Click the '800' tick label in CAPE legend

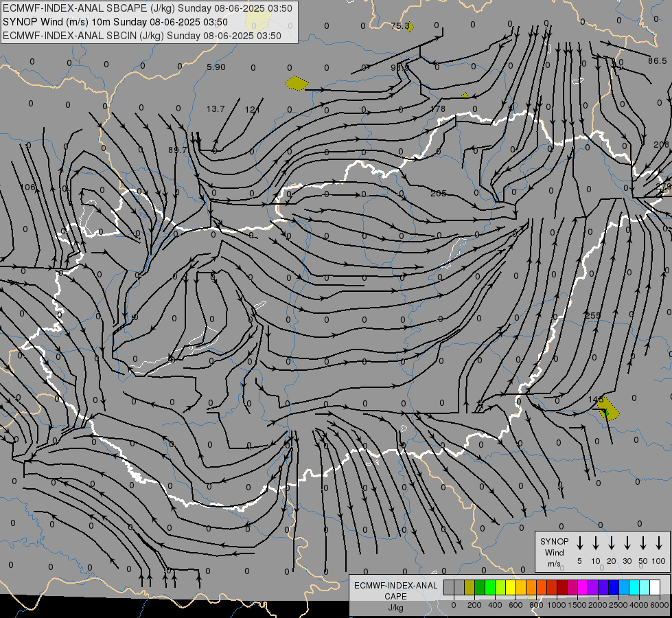(536, 605)
